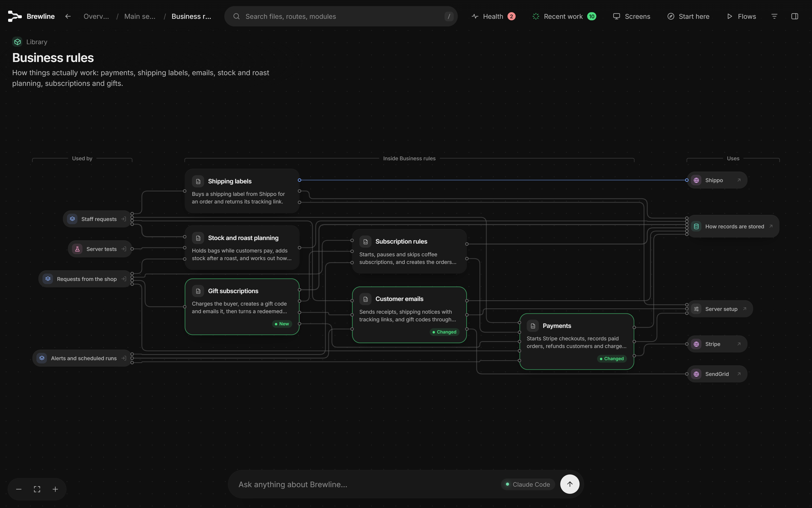Select the Subscription rules card
The height and width of the screenshot is (508, 812).
click(x=409, y=251)
